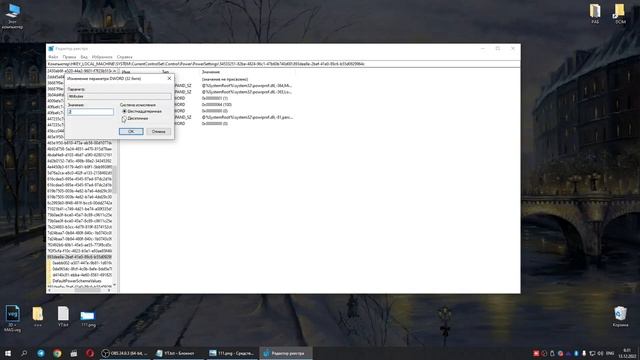Click Отмена to cancel the DWORD dialog

(x=158, y=131)
